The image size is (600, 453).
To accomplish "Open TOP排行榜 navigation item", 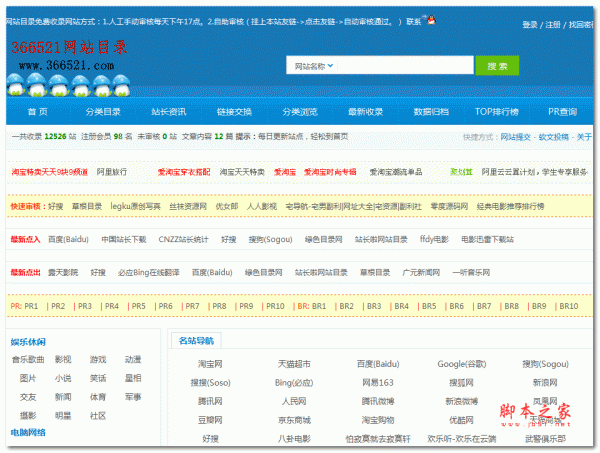I will click(x=497, y=112).
